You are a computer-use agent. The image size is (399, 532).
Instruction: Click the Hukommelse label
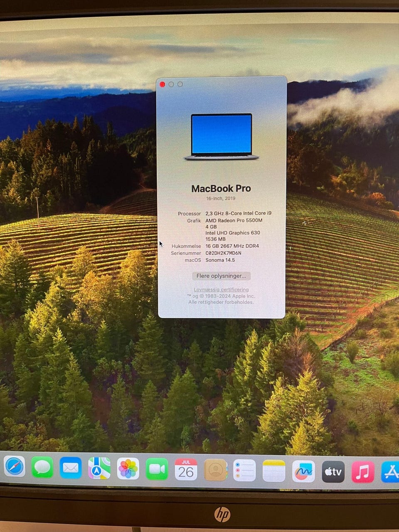click(186, 246)
